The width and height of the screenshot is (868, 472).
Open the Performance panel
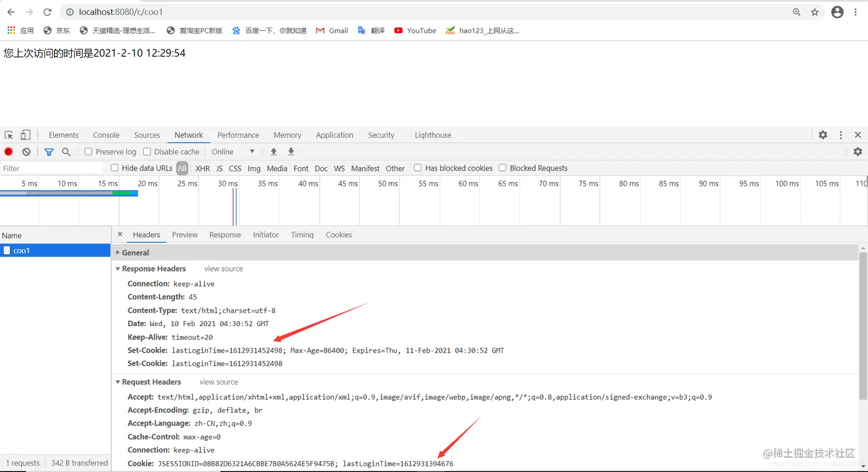238,135
